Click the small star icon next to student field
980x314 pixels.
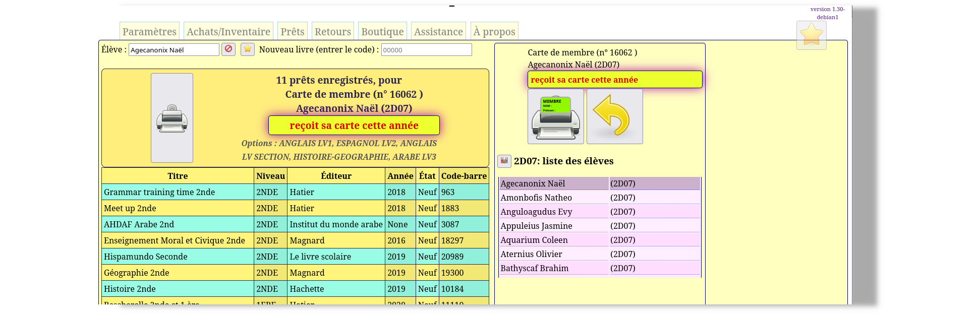(248, 49)
